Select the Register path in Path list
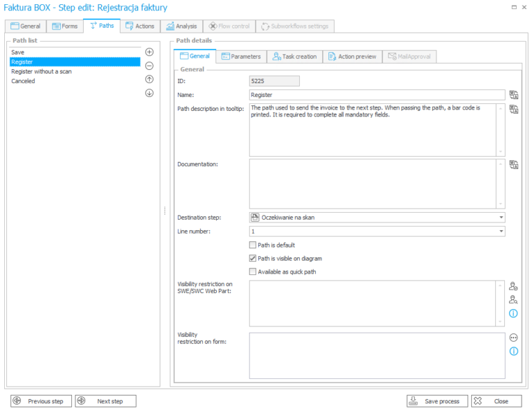Screen dimensions: 532x413 click(75, 62)
